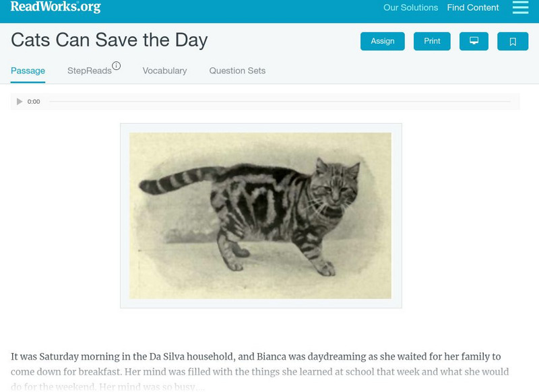Click the audio time label 0:00
The height and width of the screenshot is (392, 539).
pos(34,102)
